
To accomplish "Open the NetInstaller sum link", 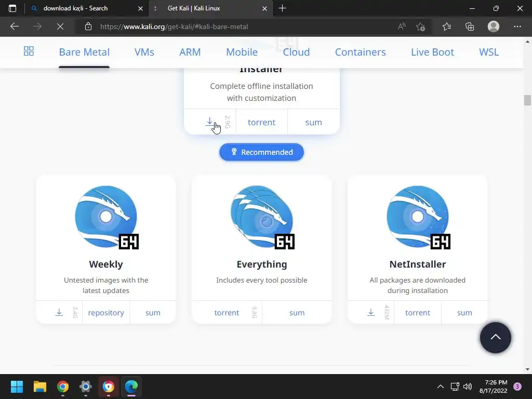I will (x=464, y=312).
